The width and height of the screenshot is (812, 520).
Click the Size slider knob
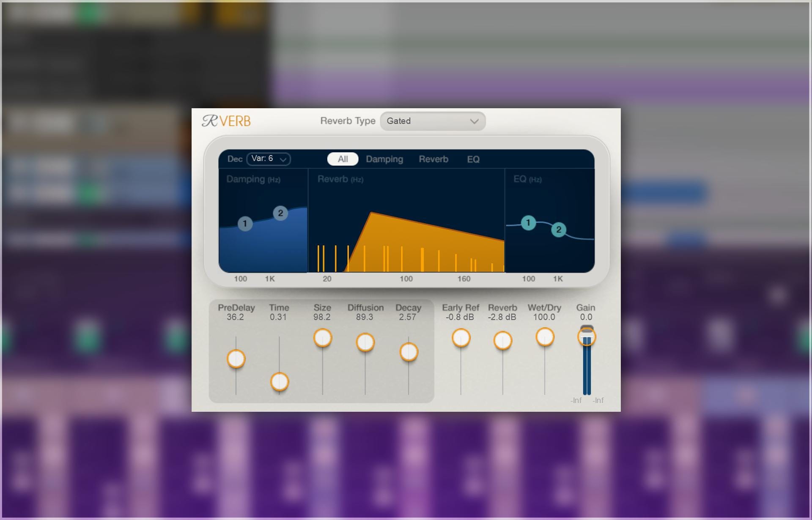tap(323, 338)
